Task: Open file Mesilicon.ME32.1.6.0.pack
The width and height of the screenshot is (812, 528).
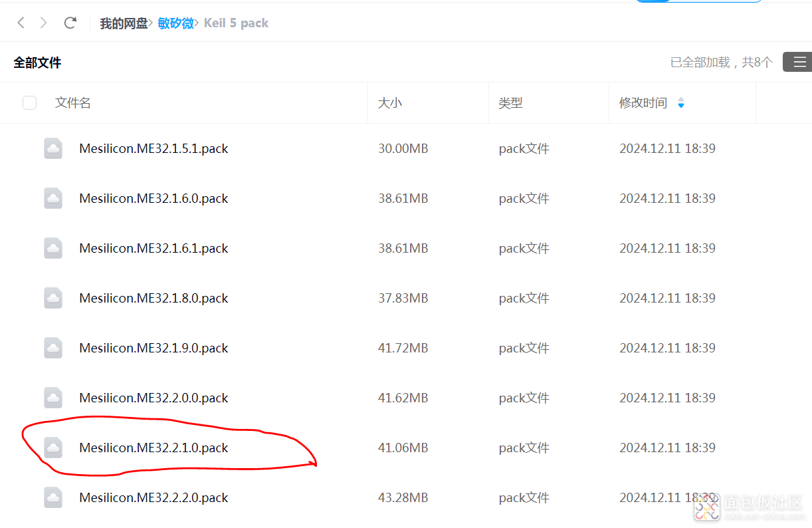Action: point(153,198)
